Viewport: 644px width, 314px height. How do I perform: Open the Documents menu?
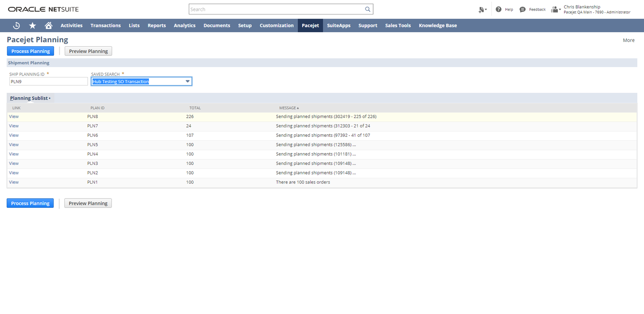click(x=217, y=25)
